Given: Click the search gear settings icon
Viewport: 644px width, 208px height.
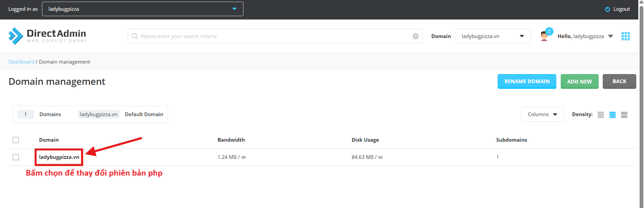Looking at the screenshot, I should pos(416,36).
